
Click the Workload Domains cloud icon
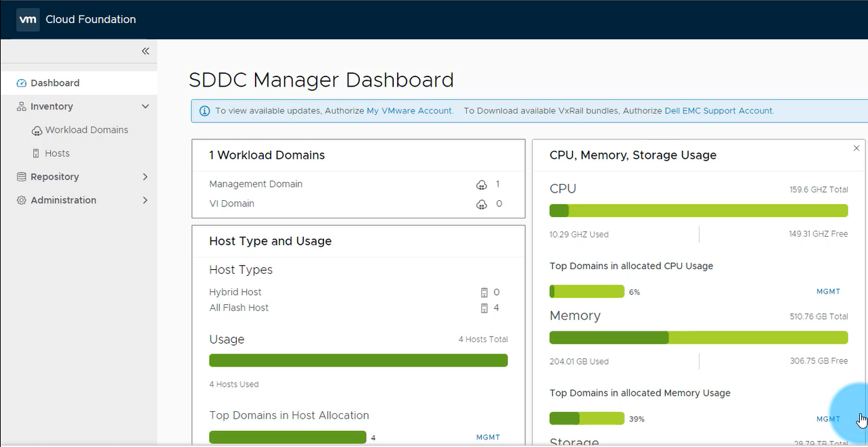point(37,131)
